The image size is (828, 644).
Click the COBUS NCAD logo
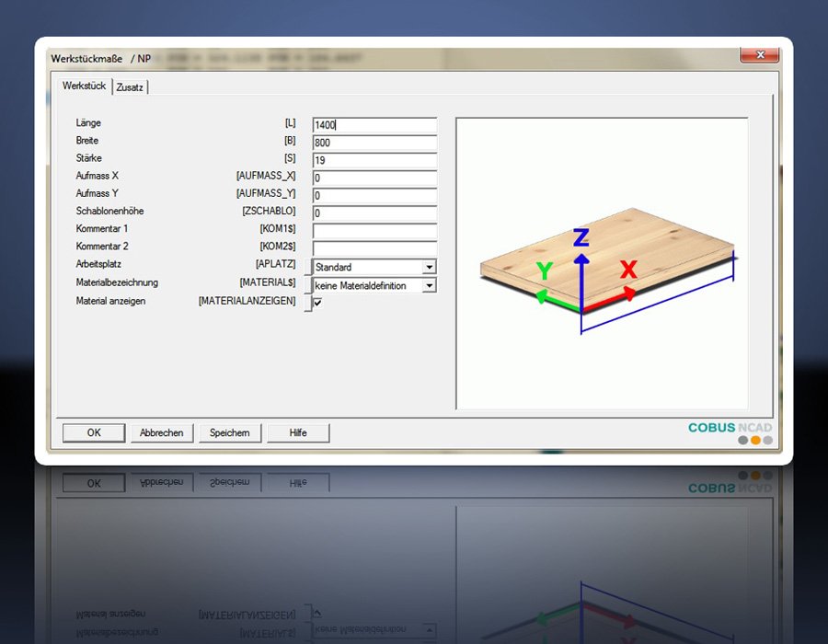click(x=730, y=432)
